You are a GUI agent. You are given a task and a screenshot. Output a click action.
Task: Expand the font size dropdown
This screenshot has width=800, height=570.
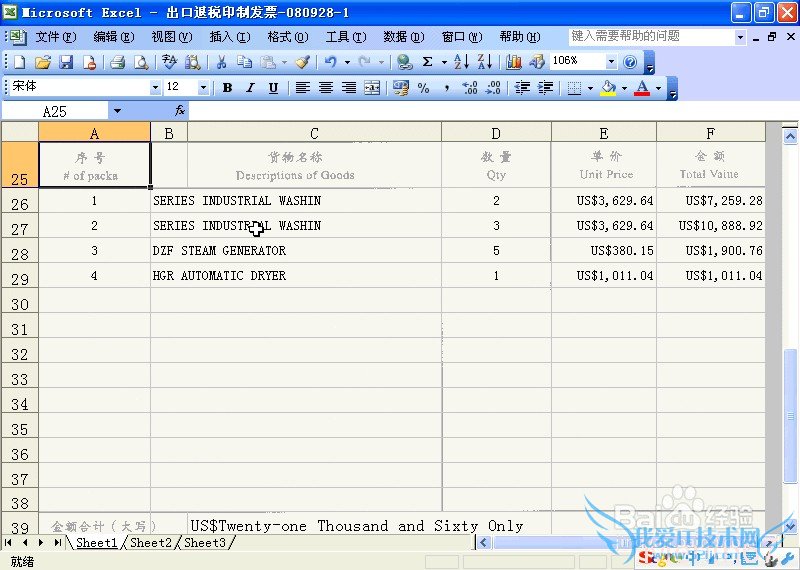204,88
